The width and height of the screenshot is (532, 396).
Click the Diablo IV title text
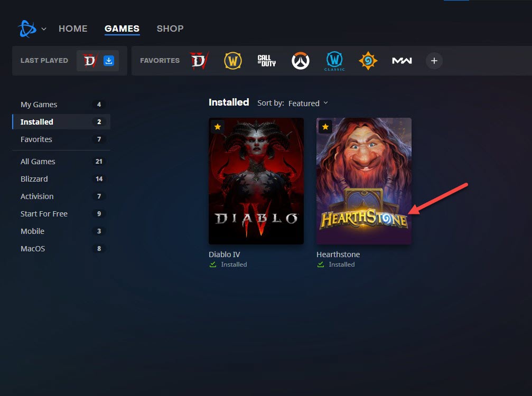tap(225, 254)
